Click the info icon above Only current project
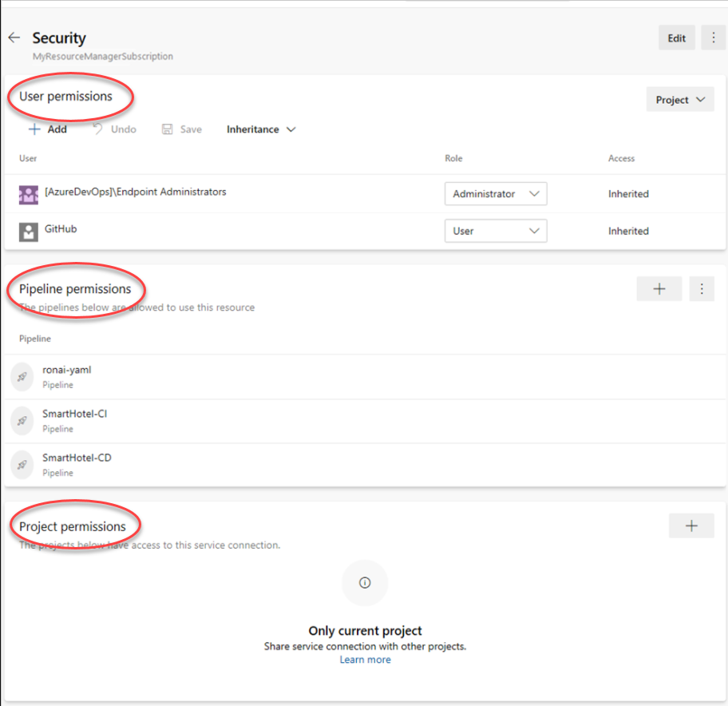This screenshot has width=728, height=706. tap(365, 583)
